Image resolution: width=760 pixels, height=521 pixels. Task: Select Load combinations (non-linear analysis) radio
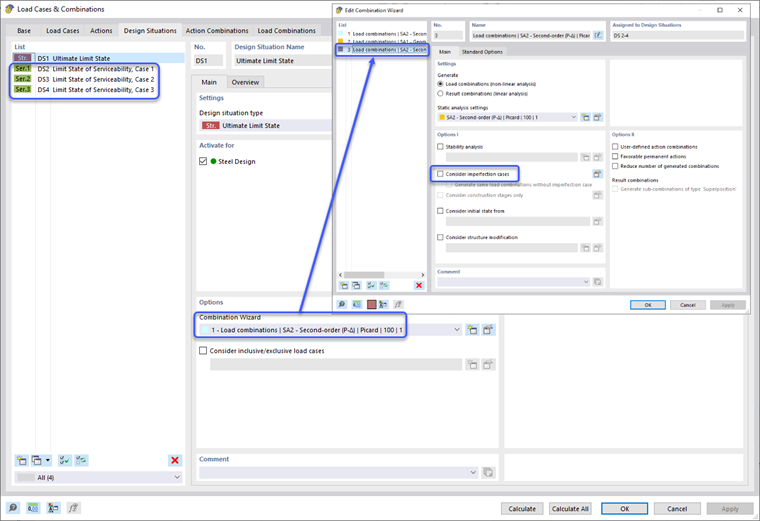tap(440, 84)
